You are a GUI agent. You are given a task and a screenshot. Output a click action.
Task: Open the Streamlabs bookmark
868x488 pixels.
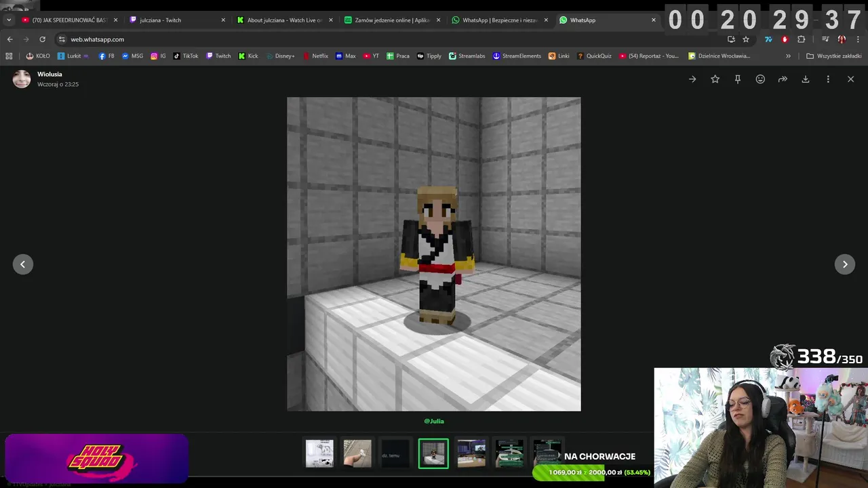coord(467,56)
